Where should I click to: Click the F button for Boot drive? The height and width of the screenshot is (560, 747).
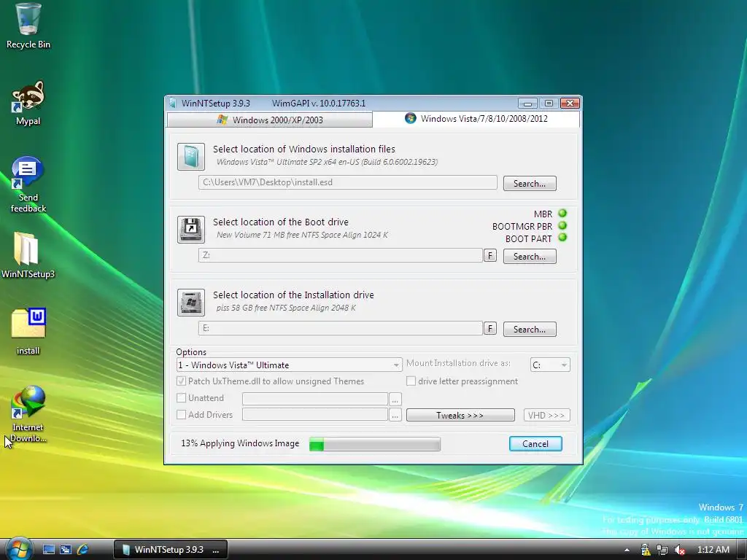489,256
